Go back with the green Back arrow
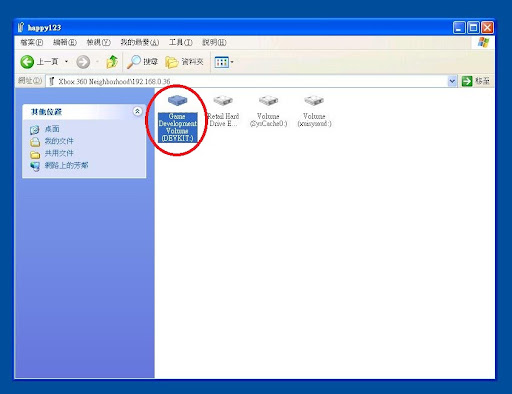Viewport: 512px width, 394px height. (x=27, y=62)
